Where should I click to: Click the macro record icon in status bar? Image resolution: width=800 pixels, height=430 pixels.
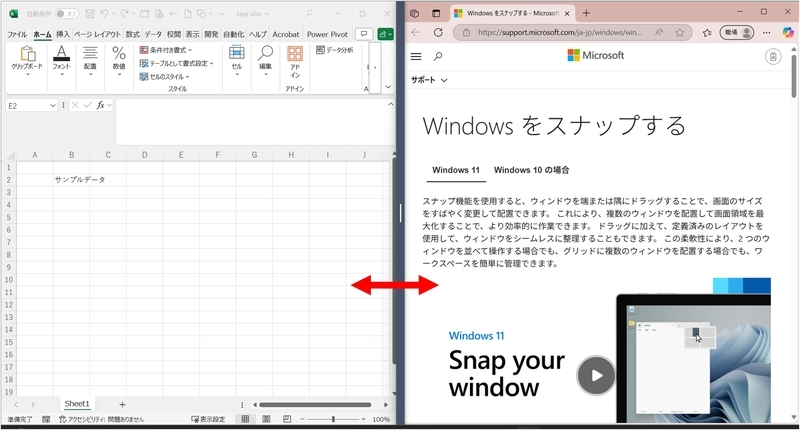(x=46, y=419)
